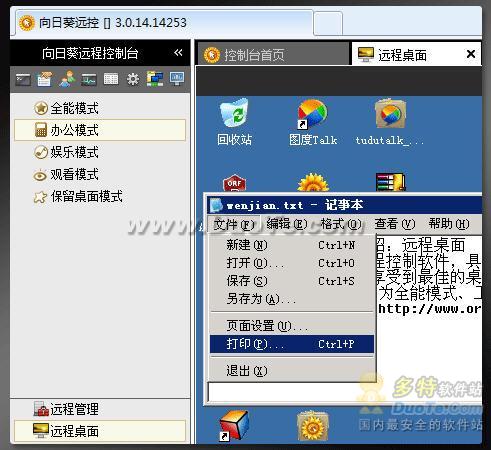Click the performance monitor toolbar icon
Viewport: 491px width, 450px height.
pos(89,80)
